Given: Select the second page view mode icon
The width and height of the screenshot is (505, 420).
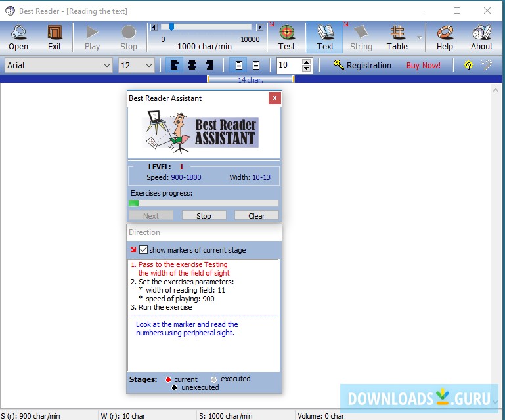Looking at the screenshot, I should pyautogui.click(x=256, y=66).
